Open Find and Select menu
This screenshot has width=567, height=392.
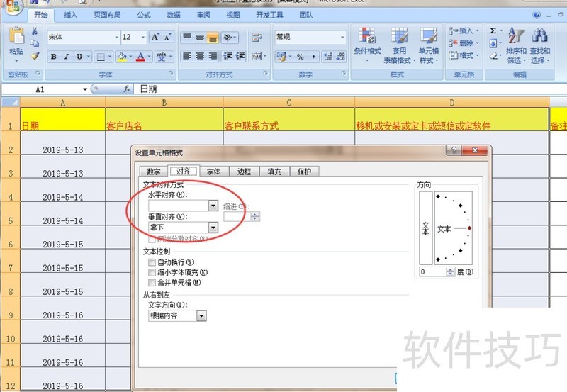coord(540,45)
